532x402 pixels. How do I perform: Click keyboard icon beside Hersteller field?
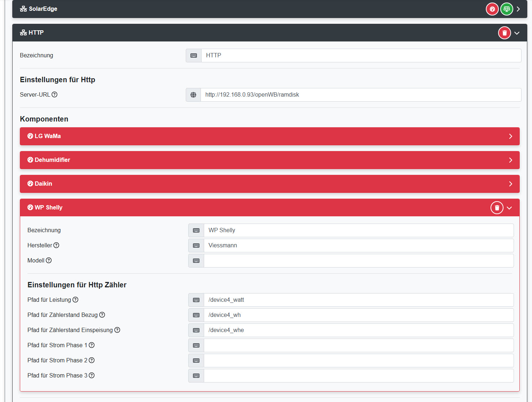pos(196,246)
